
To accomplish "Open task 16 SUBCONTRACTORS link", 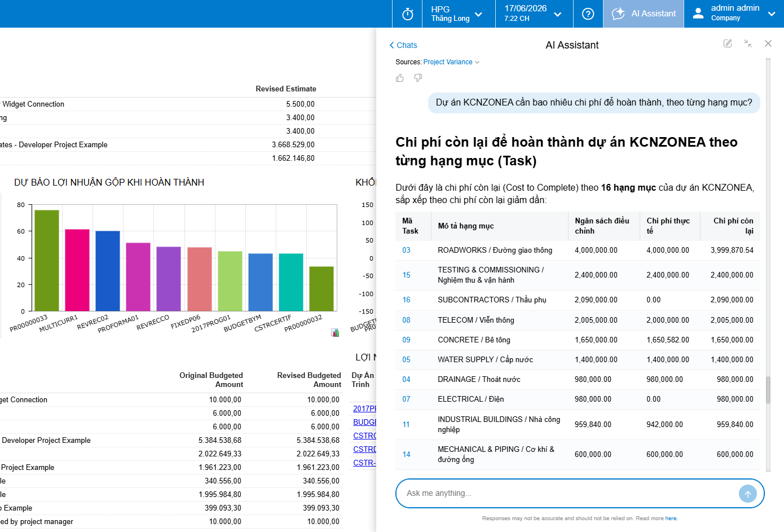I will tap(406, 300).
